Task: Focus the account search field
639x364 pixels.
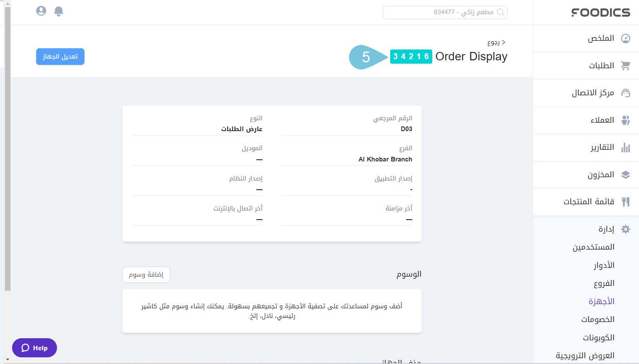Action: click(445, 12)
